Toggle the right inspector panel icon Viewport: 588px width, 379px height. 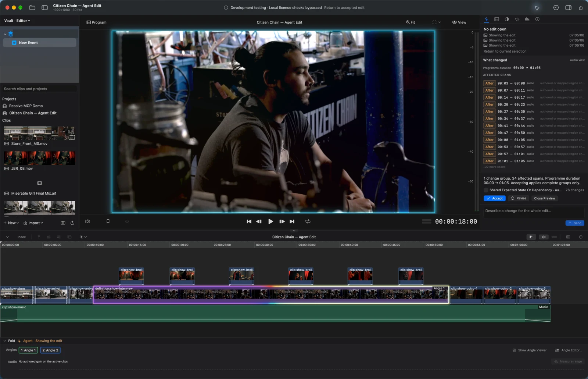click(x=568, y=7)
